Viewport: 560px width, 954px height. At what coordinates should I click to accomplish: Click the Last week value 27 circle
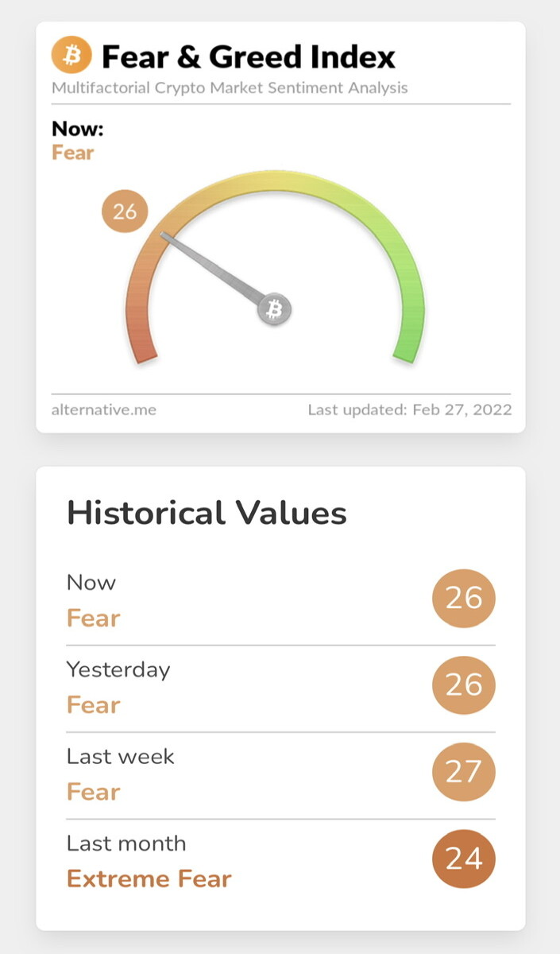point(464,771)
